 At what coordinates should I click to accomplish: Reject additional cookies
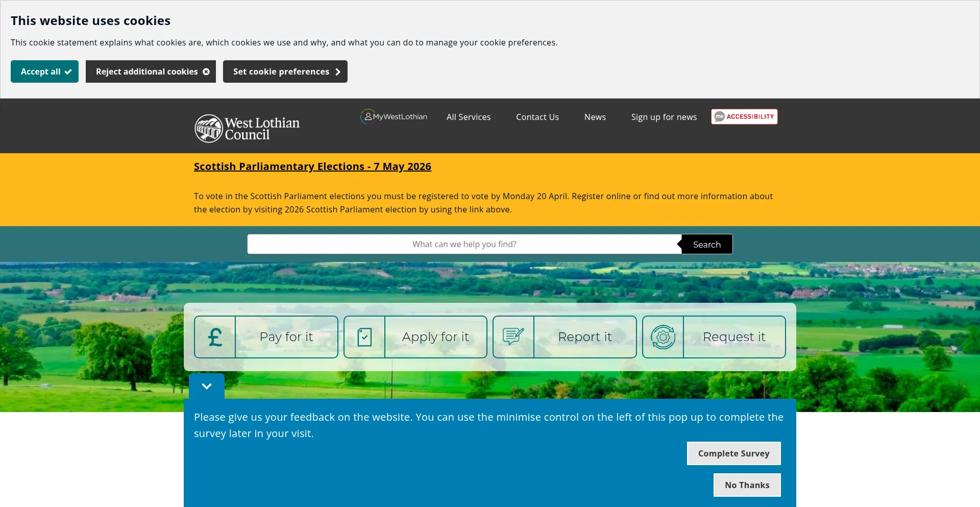(x=151, y=71)
